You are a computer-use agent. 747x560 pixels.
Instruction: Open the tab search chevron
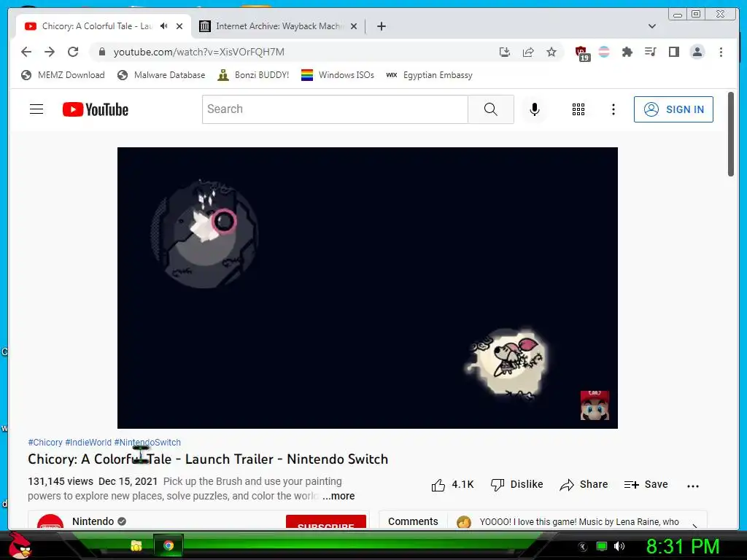pyautogui.click(x=652, y=26)
